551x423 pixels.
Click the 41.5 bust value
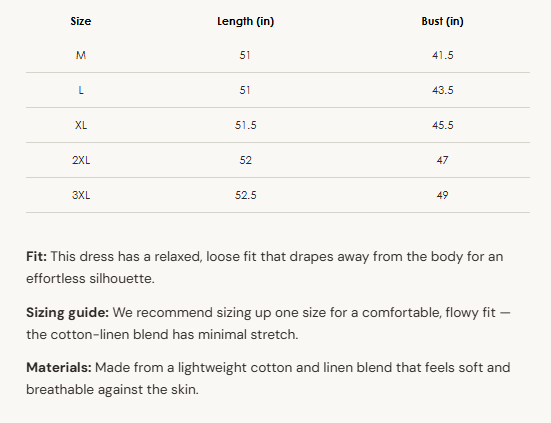(x=442, y=55)
